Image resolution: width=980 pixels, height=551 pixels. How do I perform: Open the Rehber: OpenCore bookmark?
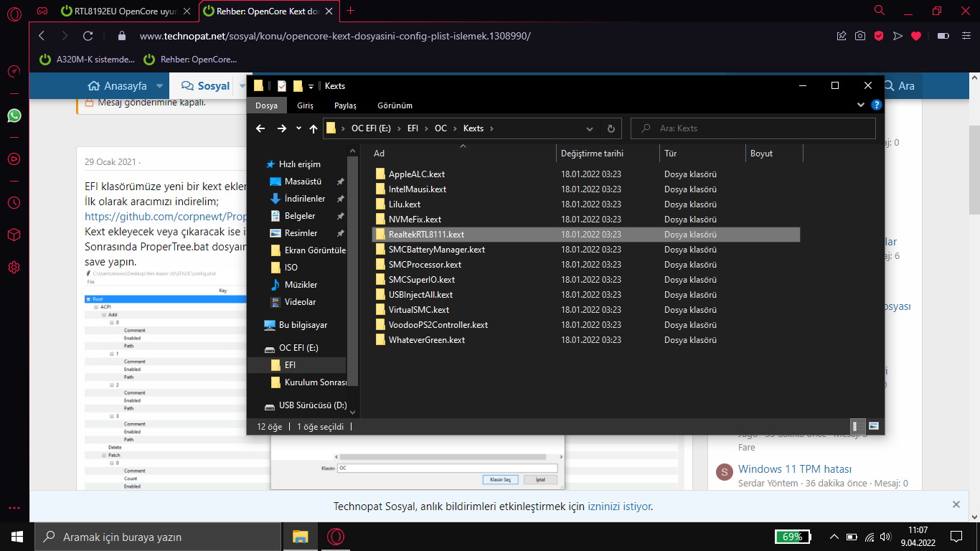point(190,60)
